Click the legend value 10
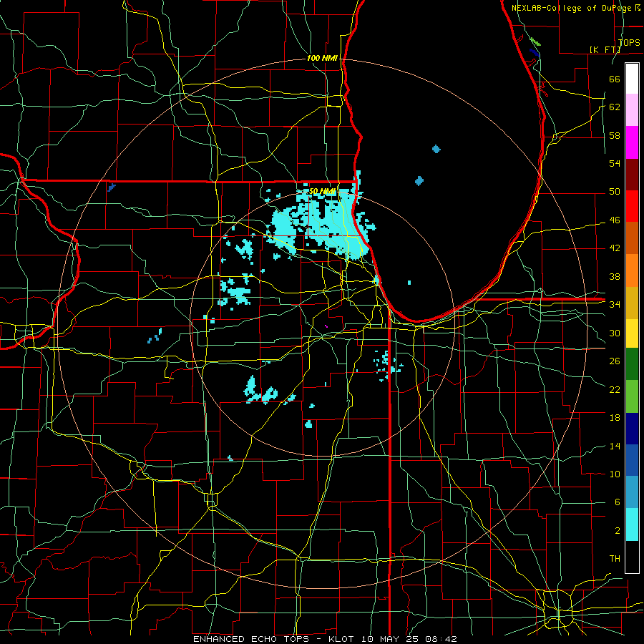The height and width of the screenshot is (644, 644). pos(615,474)
